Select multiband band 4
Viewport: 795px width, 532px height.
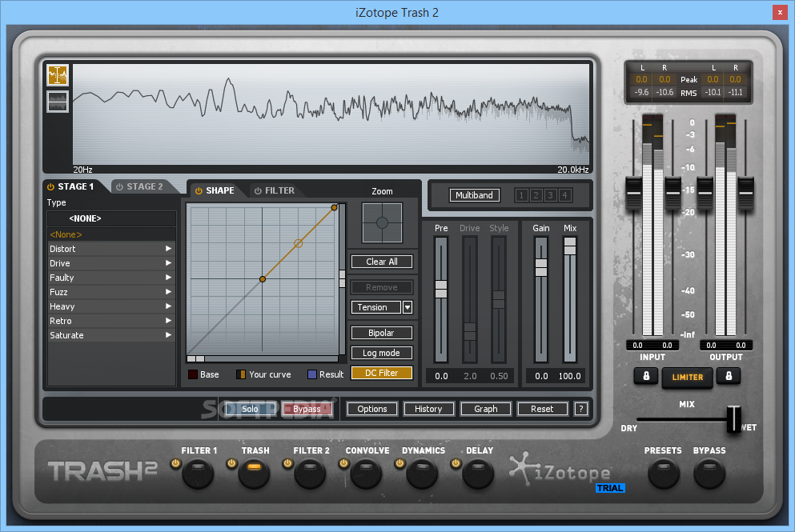pos(564,195)
